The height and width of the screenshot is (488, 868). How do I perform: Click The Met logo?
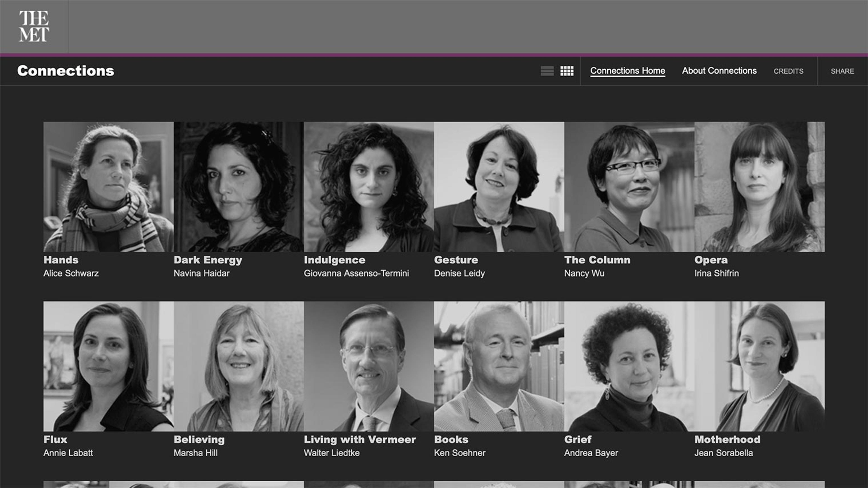pyautogui.click(x=34, y=26)
